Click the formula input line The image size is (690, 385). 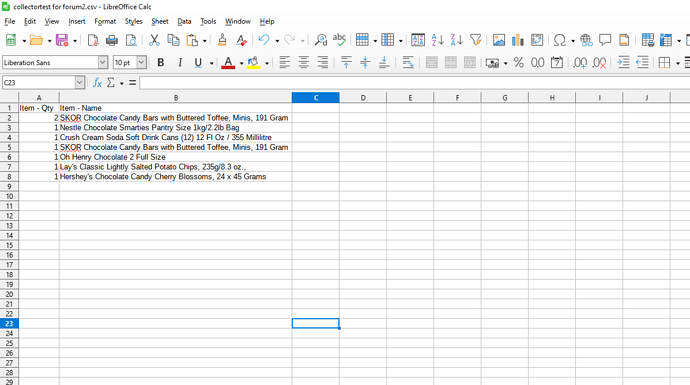(415, 82)
